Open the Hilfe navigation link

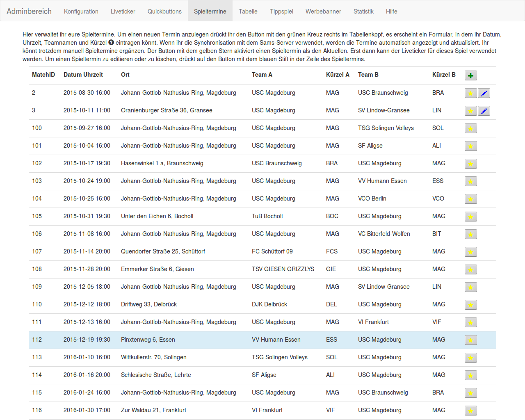(x=391, y=11)
